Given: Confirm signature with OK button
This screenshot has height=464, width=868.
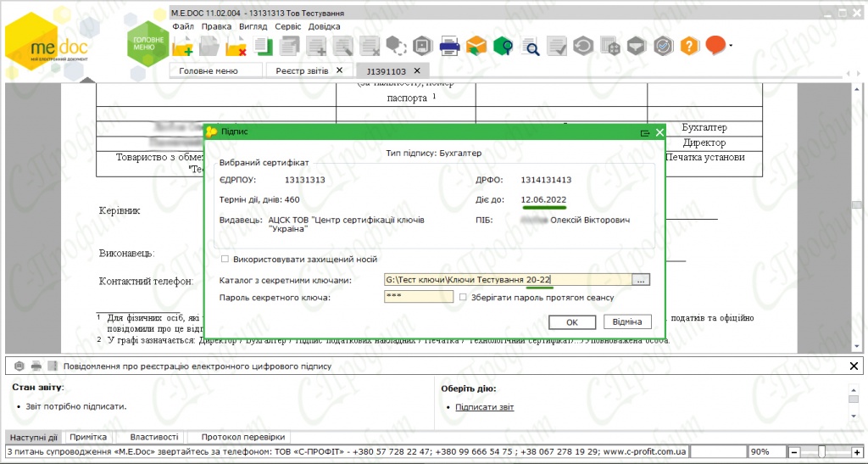Looking at the screenshot, I should [x=572, y=322].
